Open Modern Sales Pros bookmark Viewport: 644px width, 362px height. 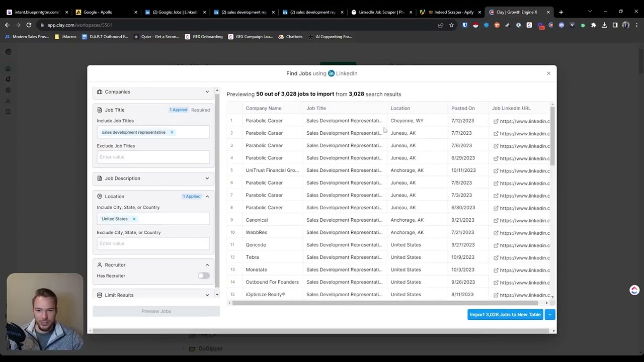[x=27, y=37]
